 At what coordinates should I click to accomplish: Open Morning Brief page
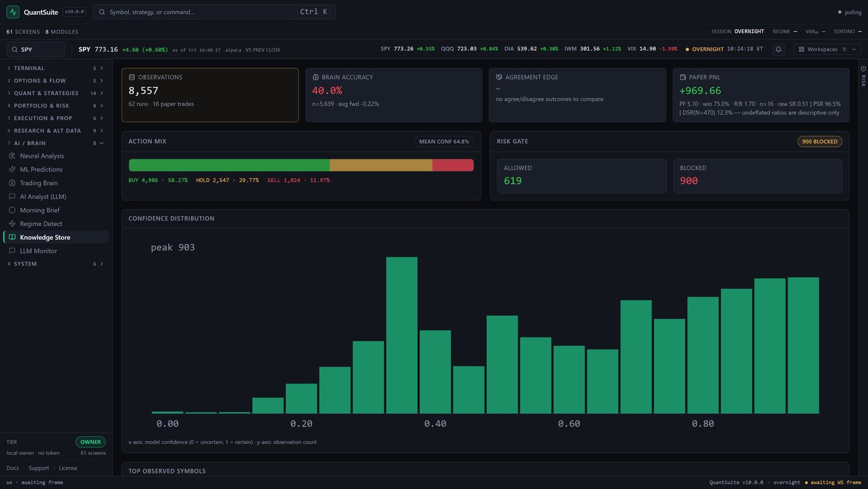pos(56,210)
